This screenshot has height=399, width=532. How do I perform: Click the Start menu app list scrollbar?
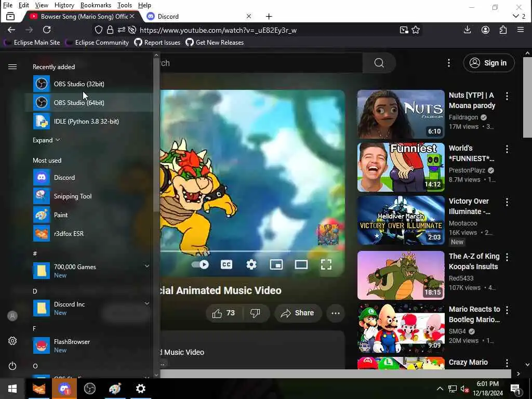tap(156, 136)
